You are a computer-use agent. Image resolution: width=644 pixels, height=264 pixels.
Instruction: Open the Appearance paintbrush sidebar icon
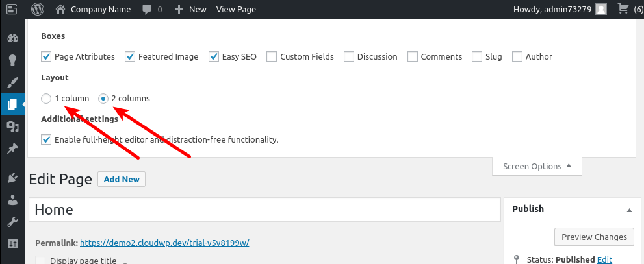[x=12, y=82]
